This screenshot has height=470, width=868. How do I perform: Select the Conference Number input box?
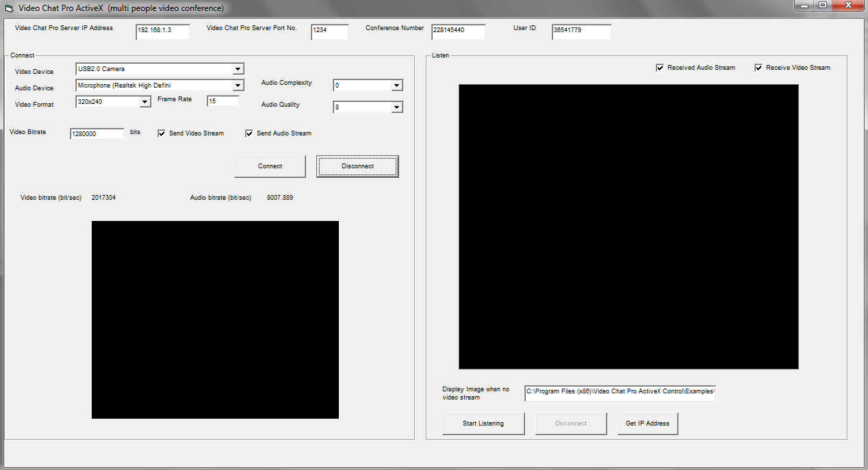[459, 32]
